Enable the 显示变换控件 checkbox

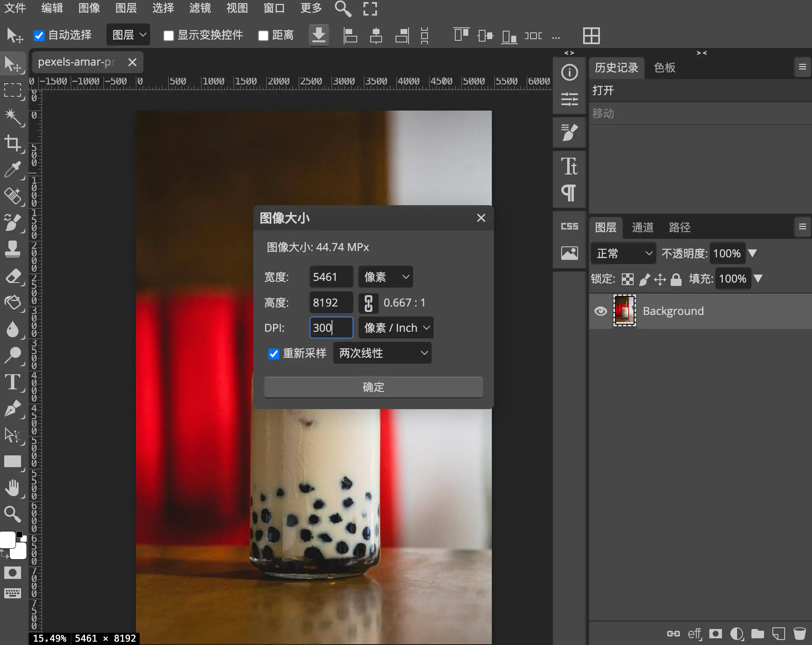169,36
